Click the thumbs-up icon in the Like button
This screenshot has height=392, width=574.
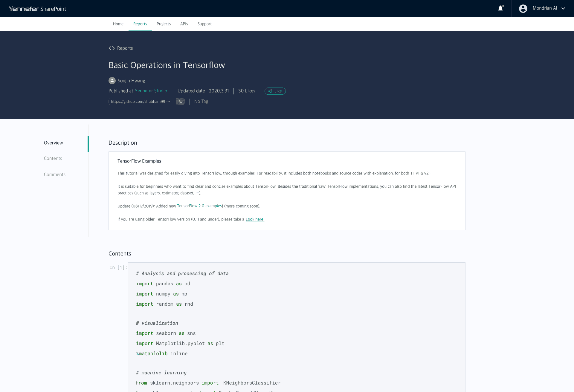(270, 91)
